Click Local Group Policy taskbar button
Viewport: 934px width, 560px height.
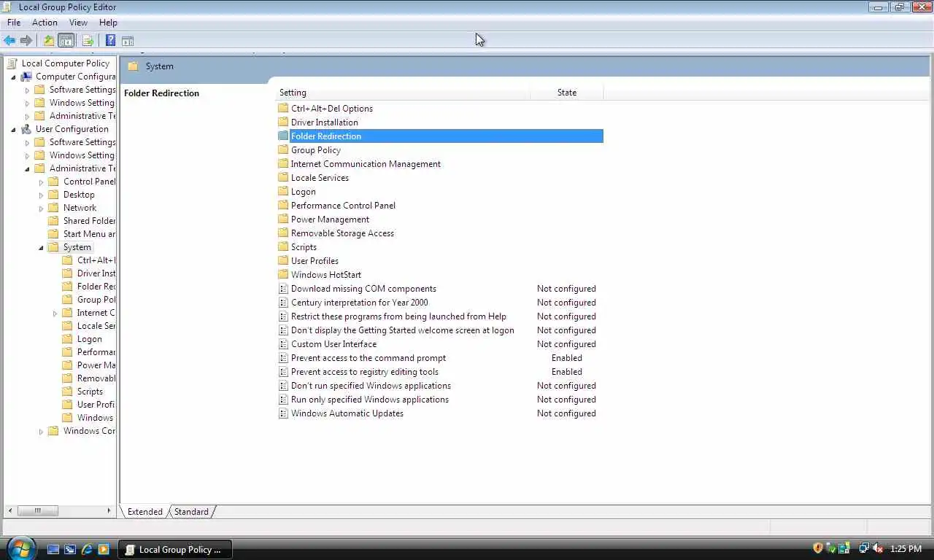[x=175, y=549]
